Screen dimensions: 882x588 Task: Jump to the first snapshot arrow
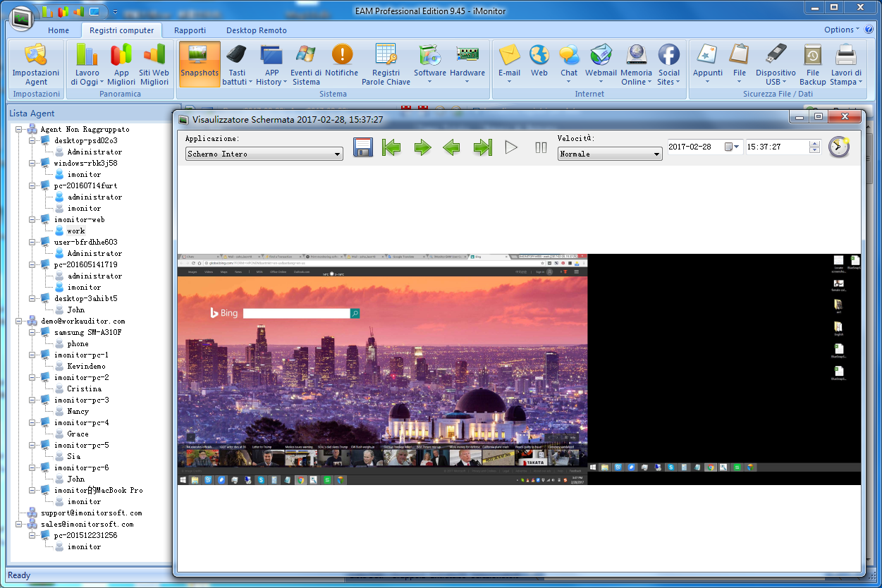point(391,147)
